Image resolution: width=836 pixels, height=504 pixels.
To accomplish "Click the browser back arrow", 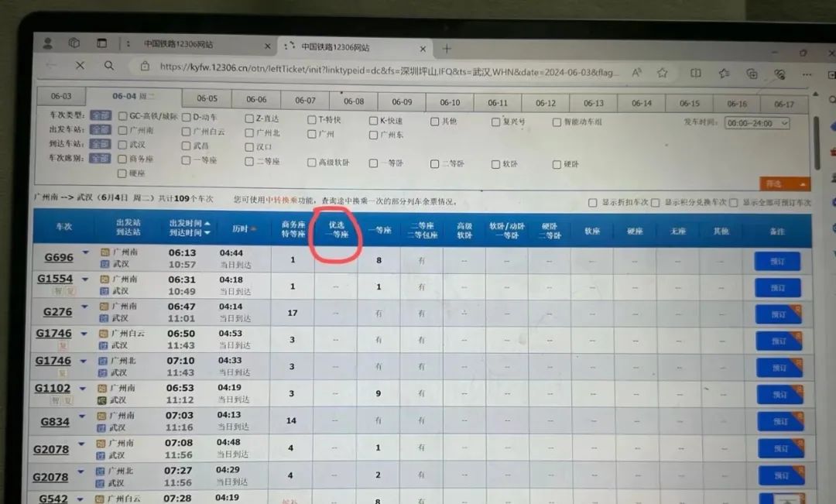I will tap(51, 65).
